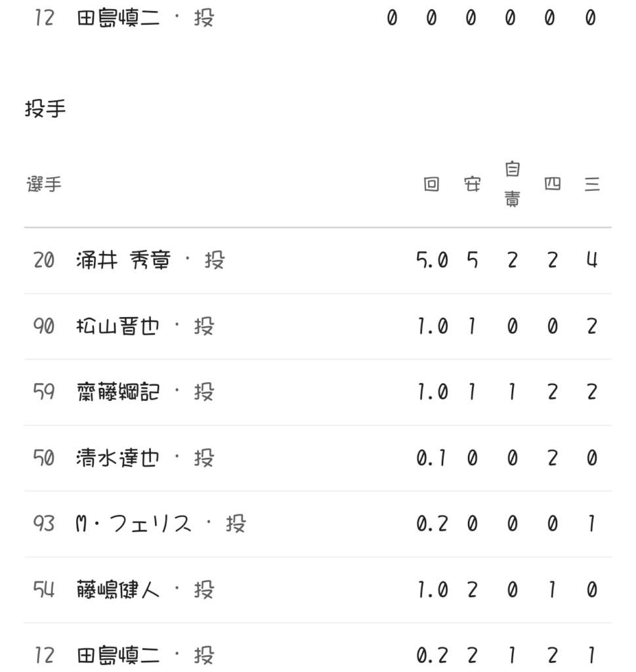Viewport: 636px width, 672px height.
Task: Click the 5.0 innings value for 涌井
Action: click(x=432, y=261)
